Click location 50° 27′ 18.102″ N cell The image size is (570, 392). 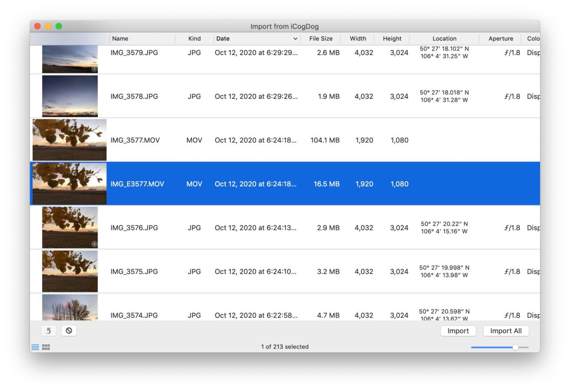(444, 53)
